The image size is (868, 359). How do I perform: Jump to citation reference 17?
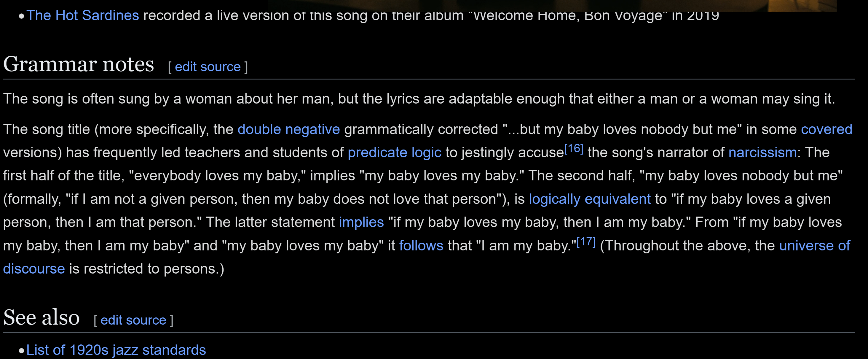click(586, 242)
